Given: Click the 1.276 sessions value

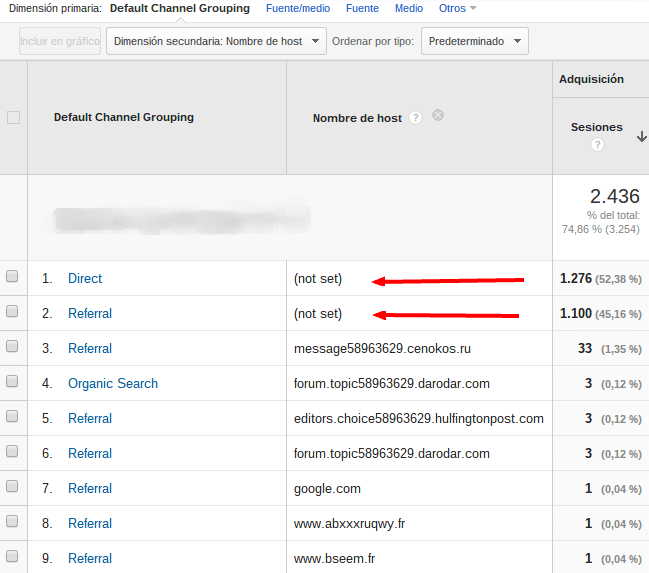Looking at the screenshot, I should (575, 278).
